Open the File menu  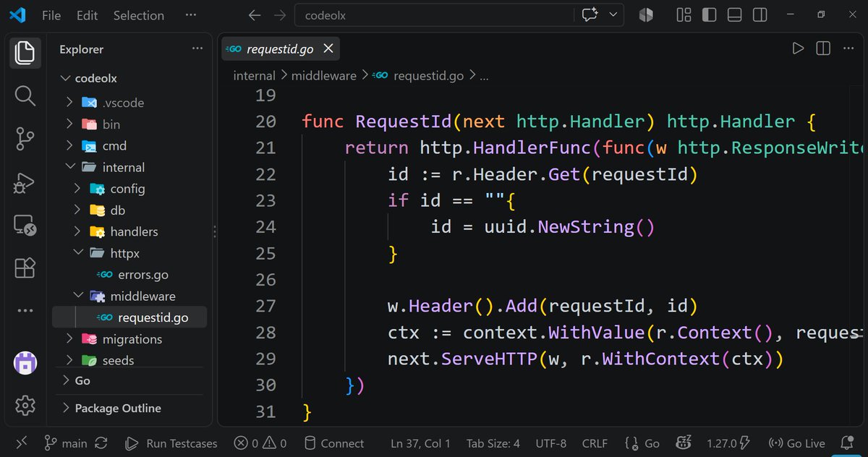[51, 15]
